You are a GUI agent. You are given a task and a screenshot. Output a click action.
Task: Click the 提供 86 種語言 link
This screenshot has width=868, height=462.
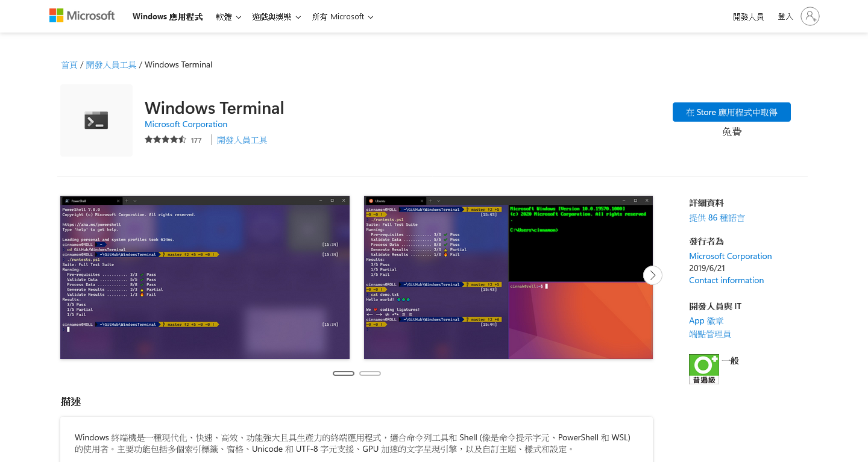click(x=717, y=217)
